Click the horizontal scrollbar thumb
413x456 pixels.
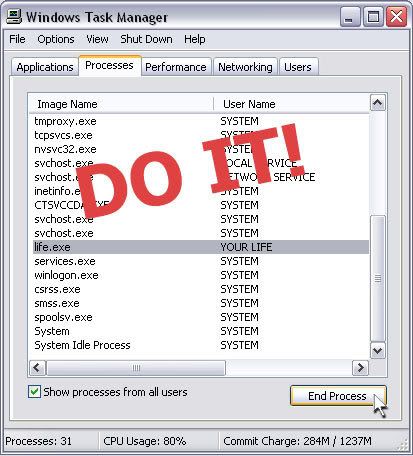coord(136,368)
